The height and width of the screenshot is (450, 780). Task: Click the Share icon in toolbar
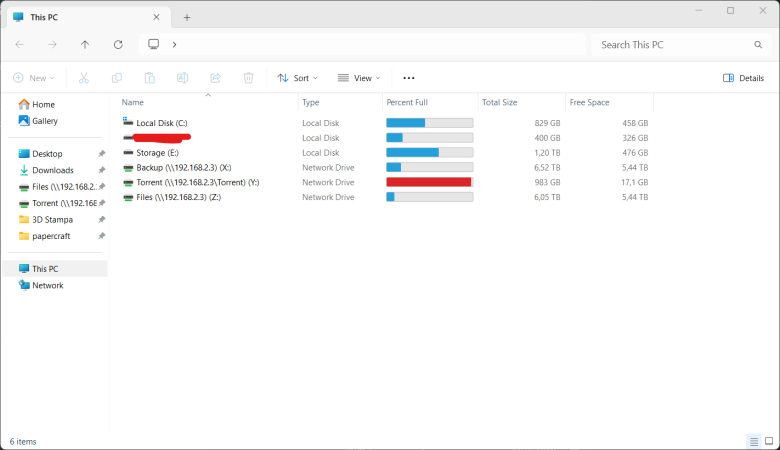point(215,78)
